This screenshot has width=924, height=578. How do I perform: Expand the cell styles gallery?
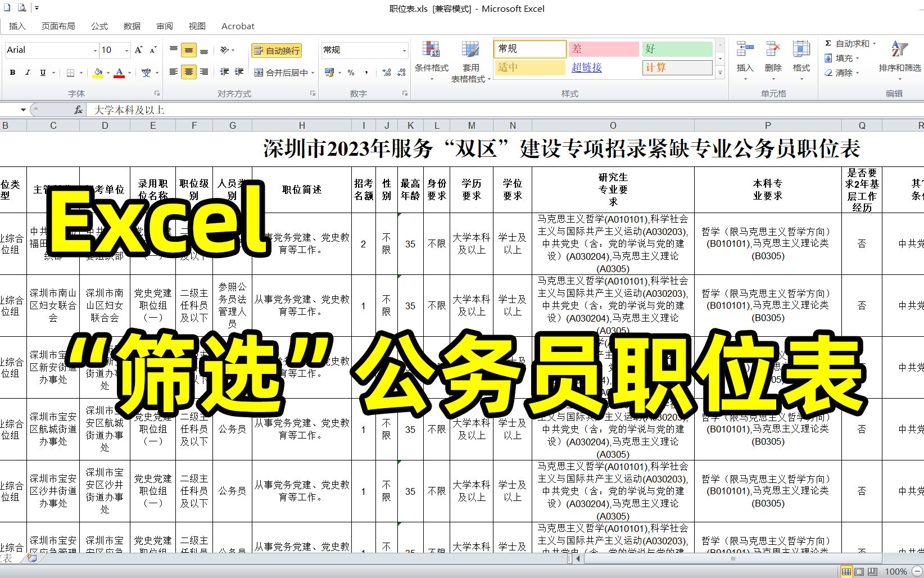pyautogui.click(x=720, y=72)
